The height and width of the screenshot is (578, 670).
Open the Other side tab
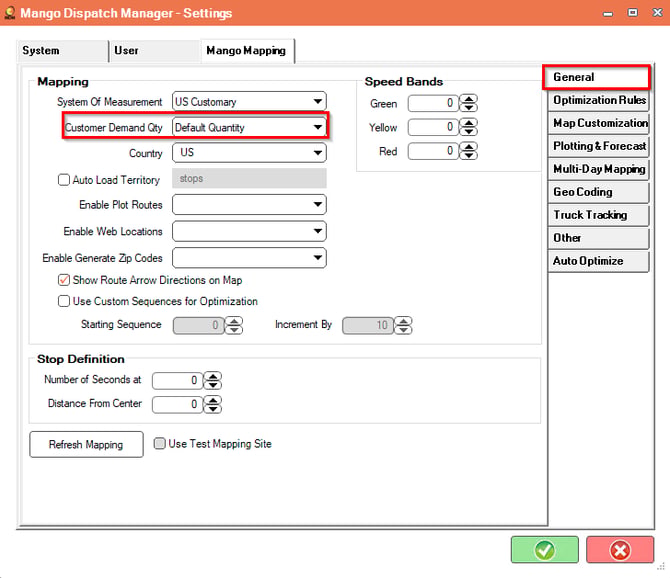pos(598,238)
